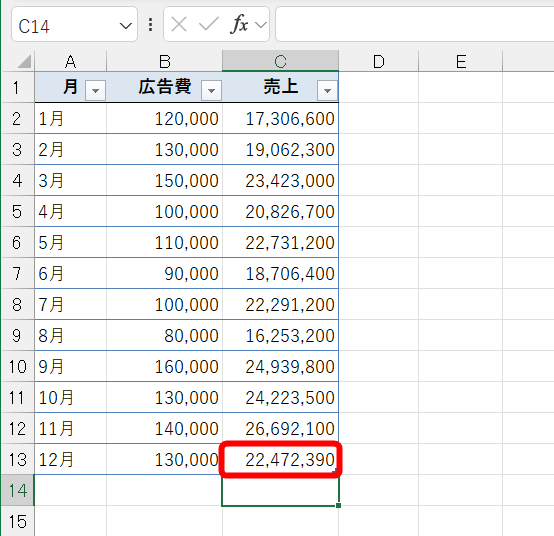
Task: Select ad cost cell 150,000
Action: [165, 181]
